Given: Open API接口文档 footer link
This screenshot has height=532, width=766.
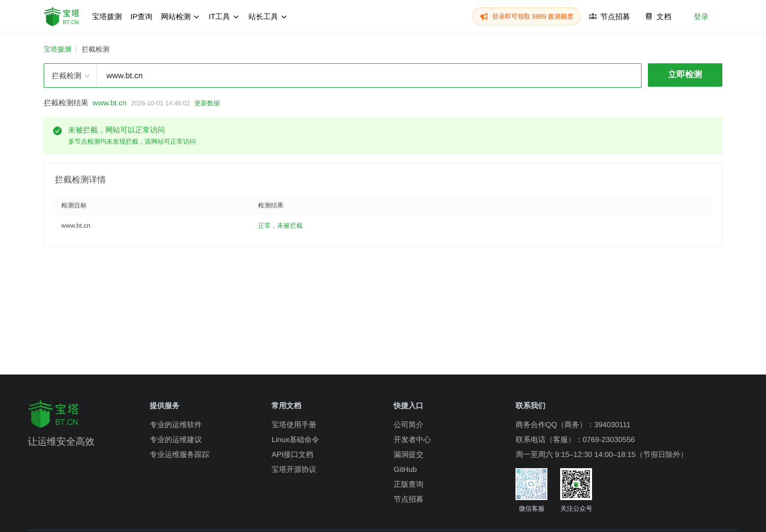Looking at the screenshot, I should pos(292,454).
